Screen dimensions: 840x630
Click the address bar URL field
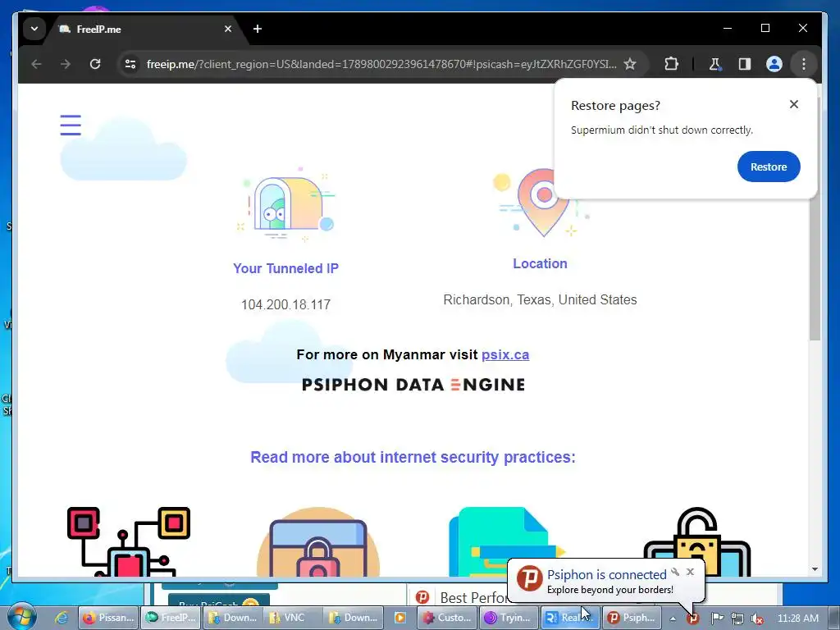coord(381,64)
